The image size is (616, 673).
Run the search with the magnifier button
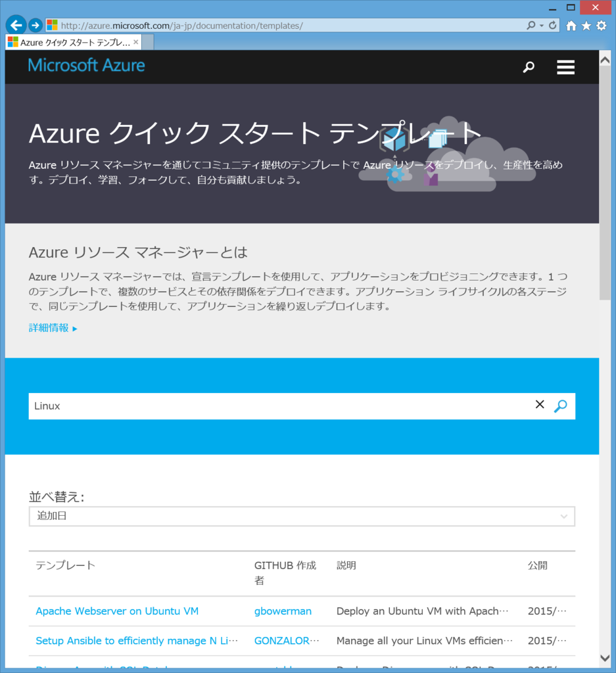560,406
